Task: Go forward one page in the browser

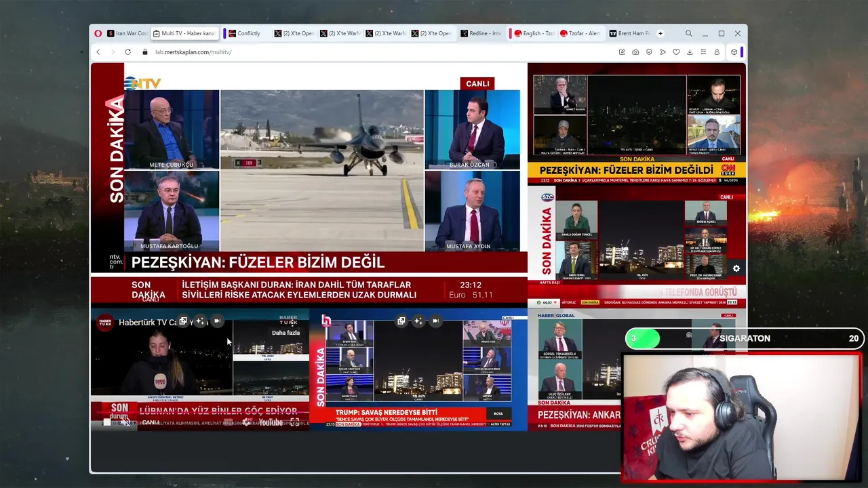Action: (113, 52)
